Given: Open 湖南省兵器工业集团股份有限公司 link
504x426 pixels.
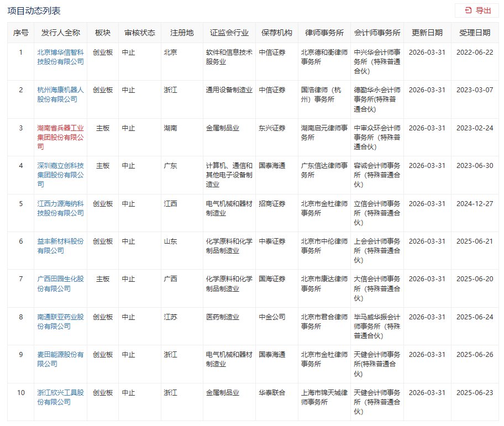Looking at the screenshot, I should point(60,137).
